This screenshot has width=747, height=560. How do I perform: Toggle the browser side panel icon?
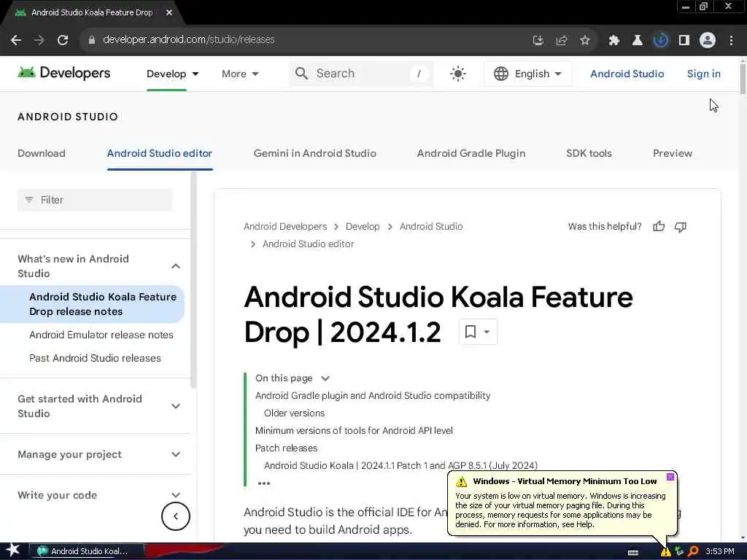(684, 41)
